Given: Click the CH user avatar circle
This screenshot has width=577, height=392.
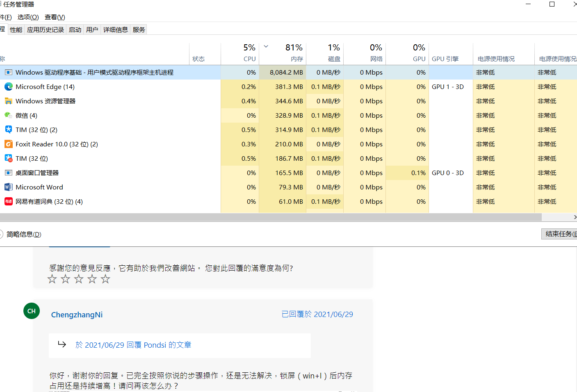Looking at the screenshot, I should pyautogui.click(x=32, y=311).
